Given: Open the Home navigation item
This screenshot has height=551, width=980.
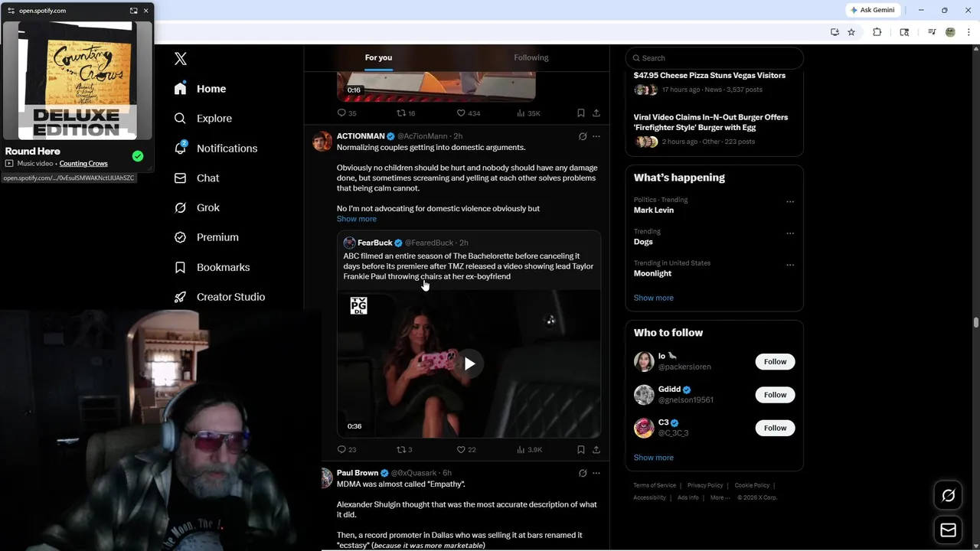Looking at the screenshot, I should coord(200,89).
